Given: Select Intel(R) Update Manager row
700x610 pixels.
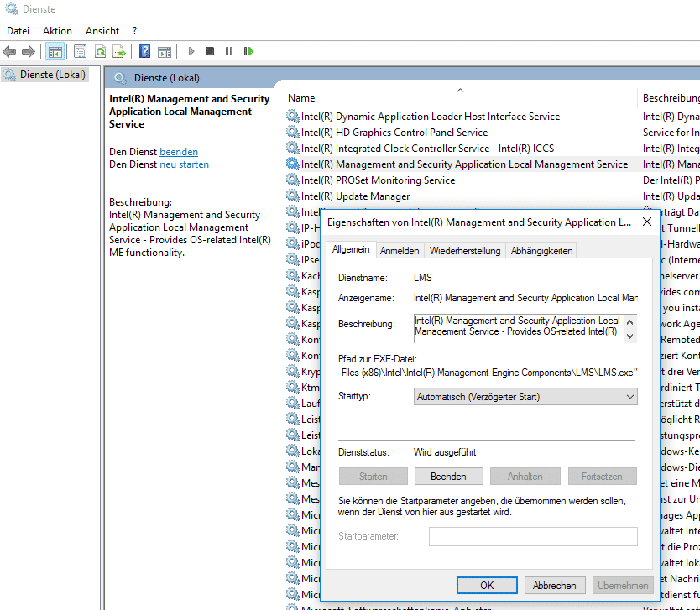Looking at the screenshot, I should [x=355, y=196].
